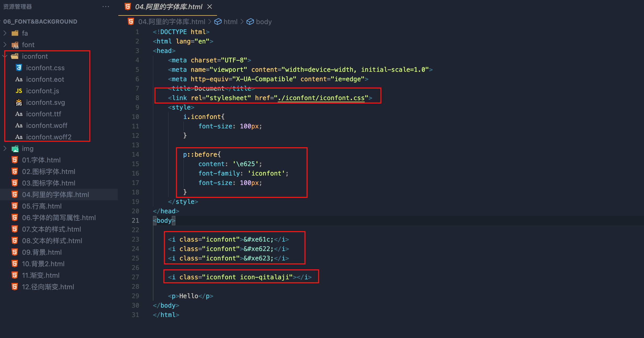Click the 资源管理器 explorer panel title
Viewport: 644px width, 338px height.
click(18, 7)
